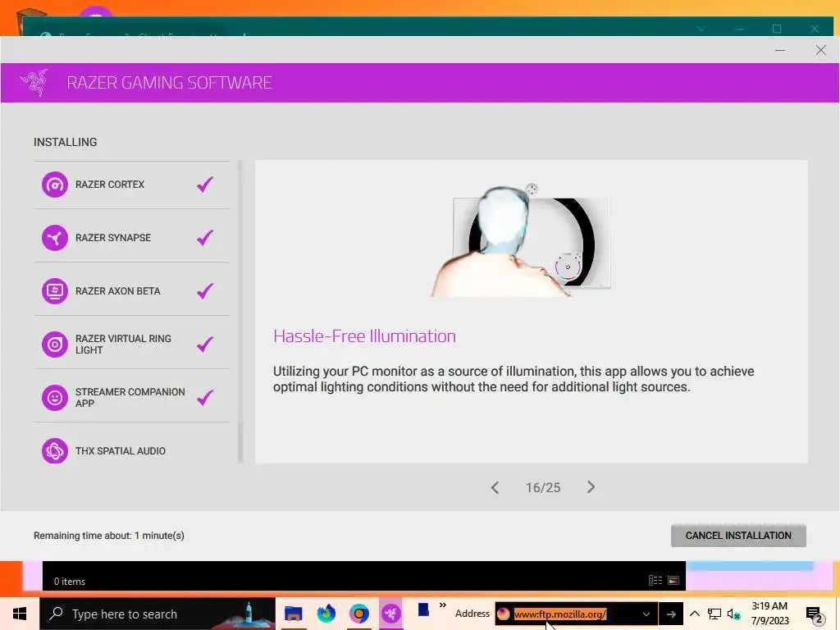The height and width of the screenshot is (630, 840).
Task: Click the network tray icon
Action: tap(714, 614)
